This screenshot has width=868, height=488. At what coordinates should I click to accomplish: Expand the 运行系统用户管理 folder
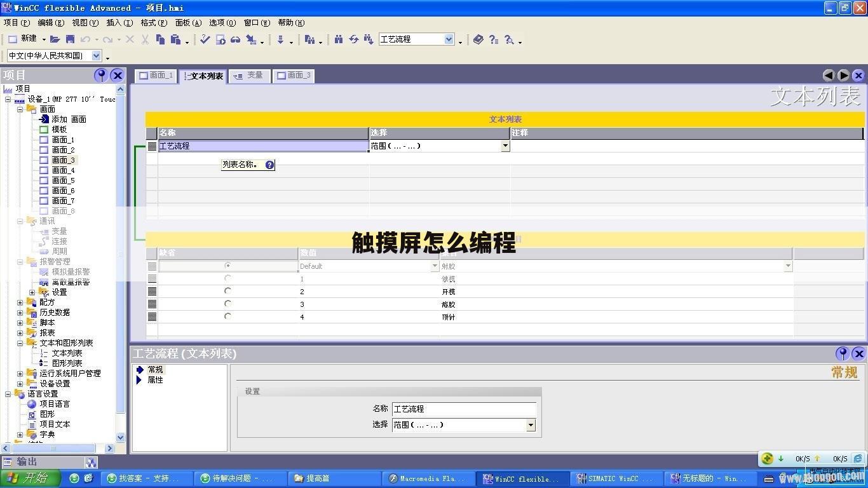click(x=20, y=374)
